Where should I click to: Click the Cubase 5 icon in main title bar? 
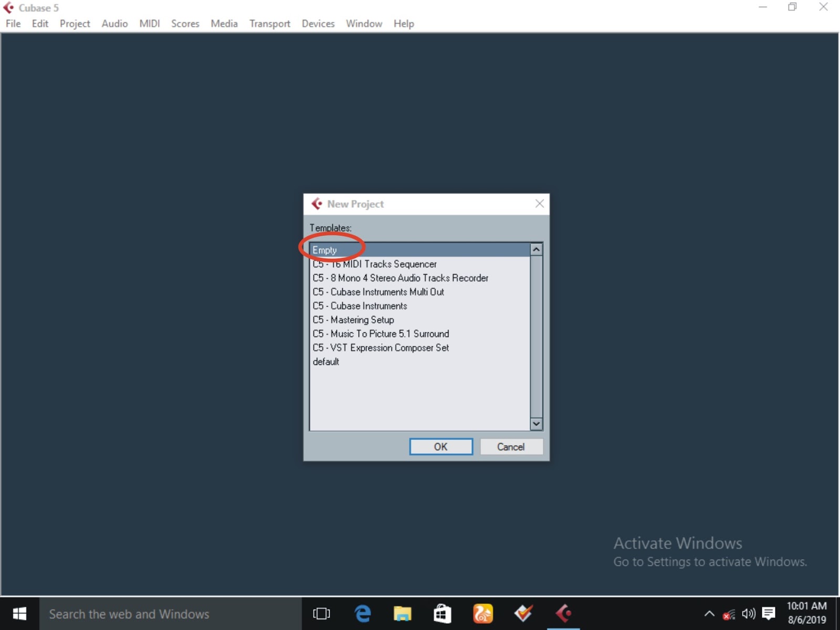tap(8, 8)
